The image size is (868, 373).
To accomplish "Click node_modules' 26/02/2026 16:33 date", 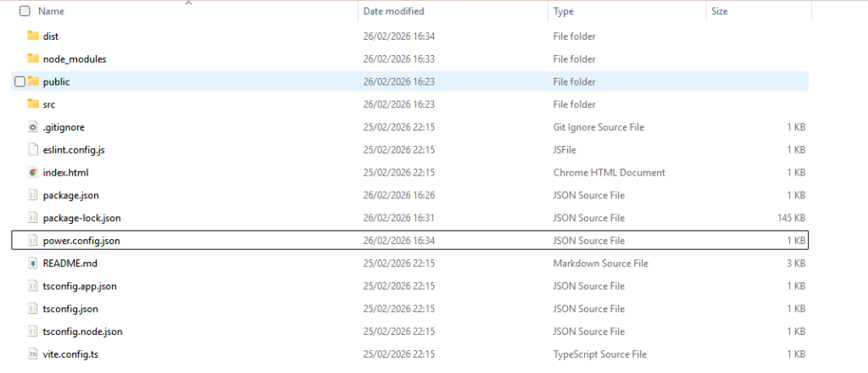I will (x=398, y=59).
